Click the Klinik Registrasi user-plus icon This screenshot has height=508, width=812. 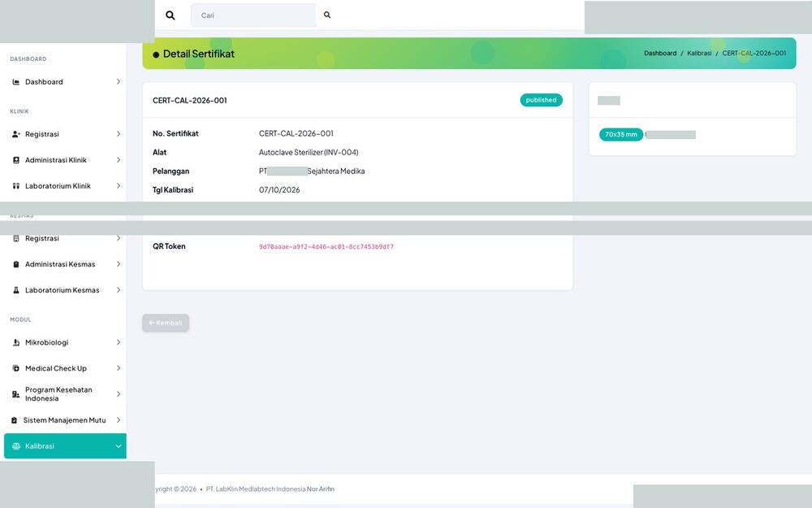pos(16,134)
